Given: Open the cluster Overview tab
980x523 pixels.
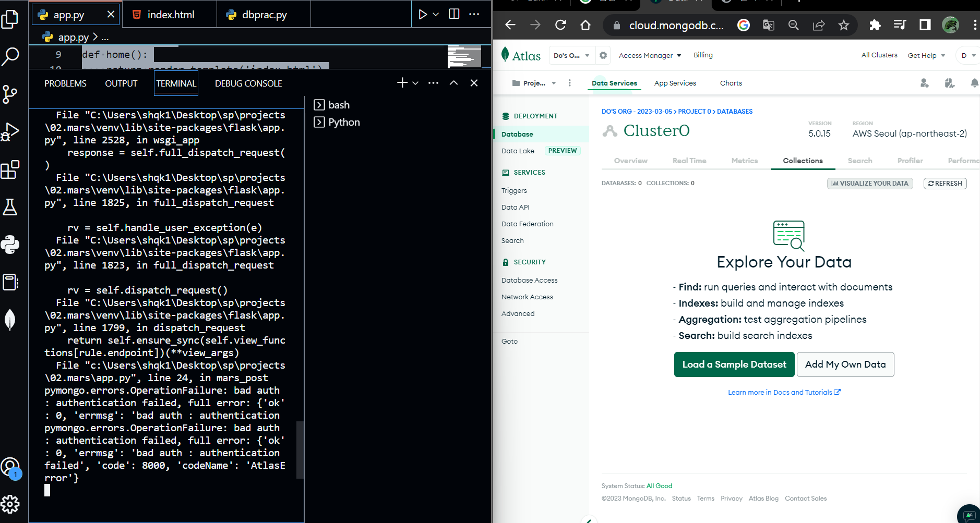Looking at the screenshot, I should coord(630,161).
